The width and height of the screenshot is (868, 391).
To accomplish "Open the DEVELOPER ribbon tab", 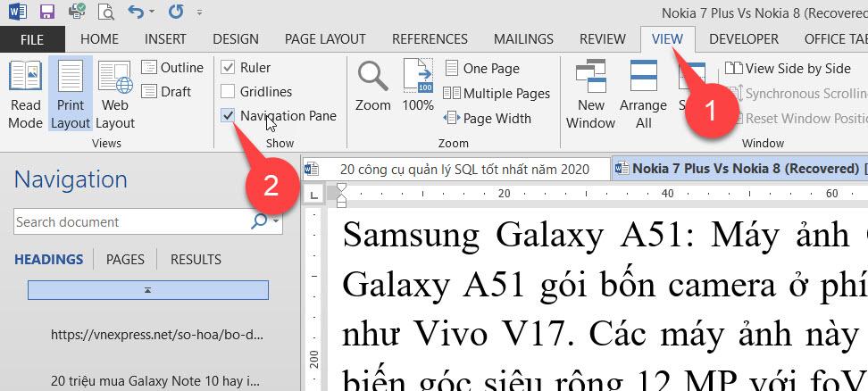I will [744, 39].
